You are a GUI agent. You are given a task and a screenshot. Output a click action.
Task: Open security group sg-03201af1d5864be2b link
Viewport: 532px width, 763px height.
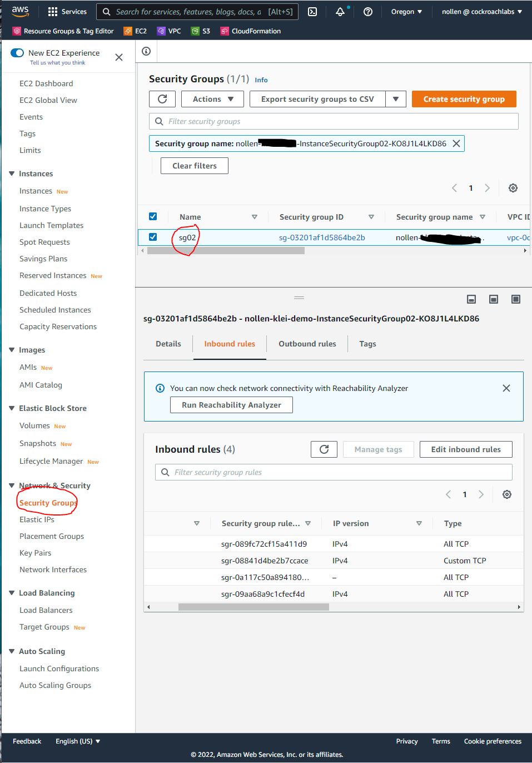tap(322, 237)
